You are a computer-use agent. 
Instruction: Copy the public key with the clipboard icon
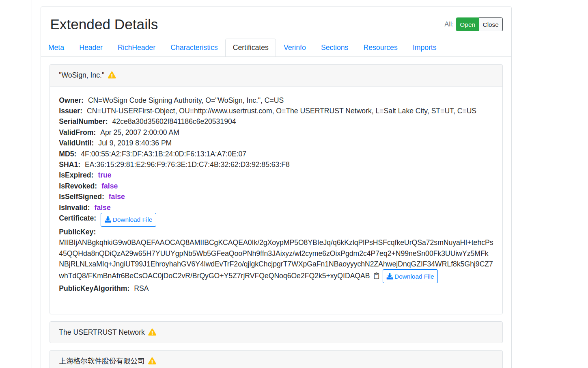[376, 276]
